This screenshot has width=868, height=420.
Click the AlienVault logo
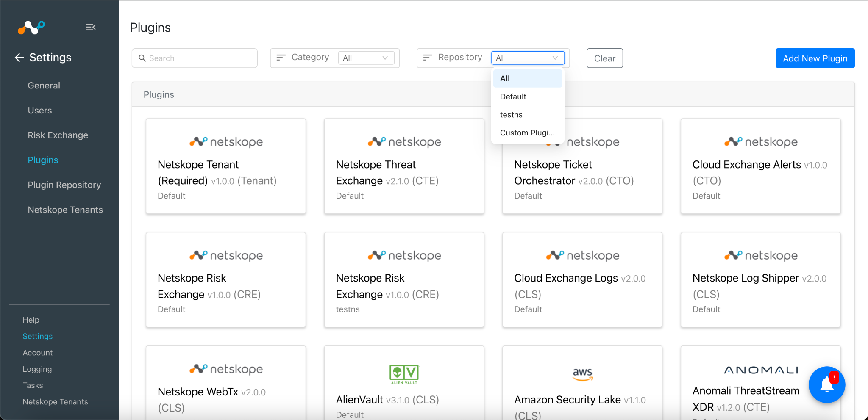404,374
